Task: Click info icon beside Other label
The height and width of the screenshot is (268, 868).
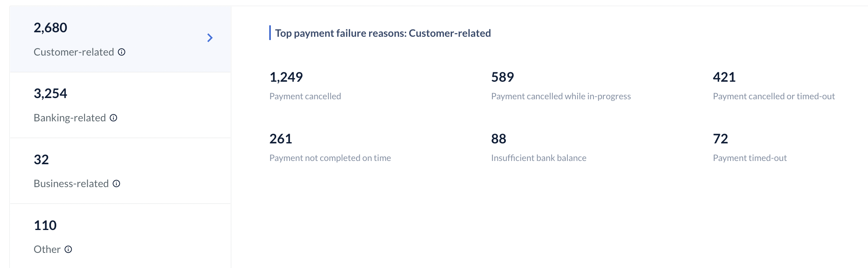Action: (69, 249)
